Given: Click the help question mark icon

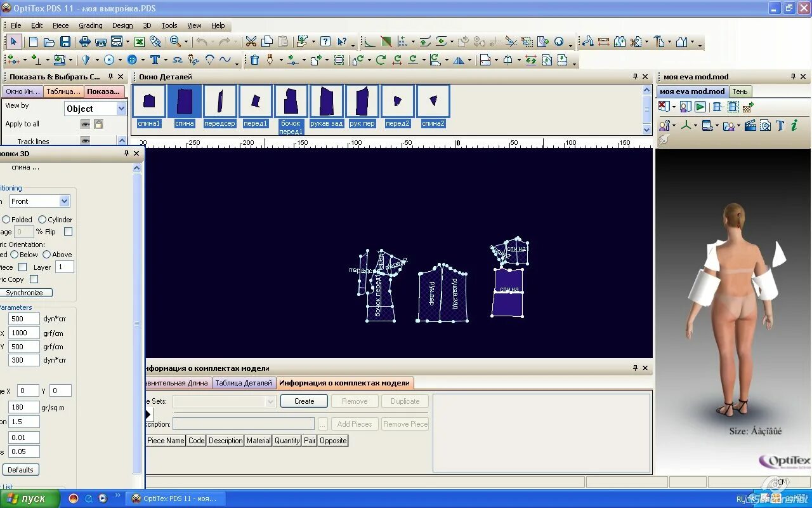Looking at the screenshot, I should [325, 42].
